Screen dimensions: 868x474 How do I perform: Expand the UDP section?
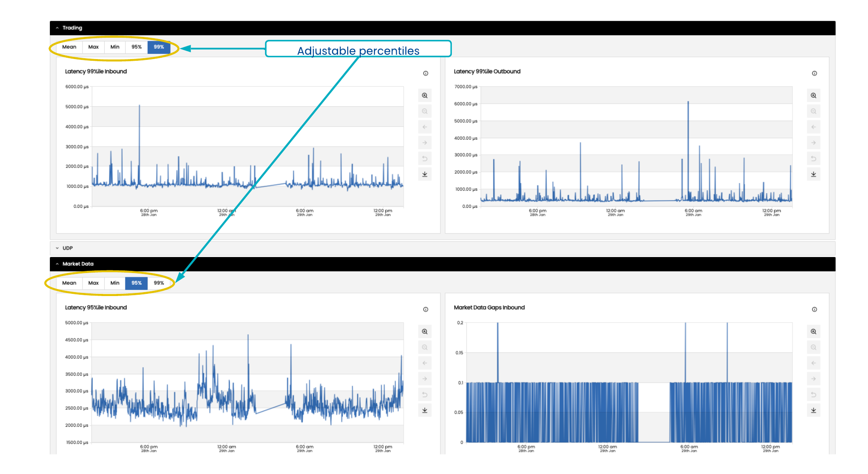tap(57, 248)
